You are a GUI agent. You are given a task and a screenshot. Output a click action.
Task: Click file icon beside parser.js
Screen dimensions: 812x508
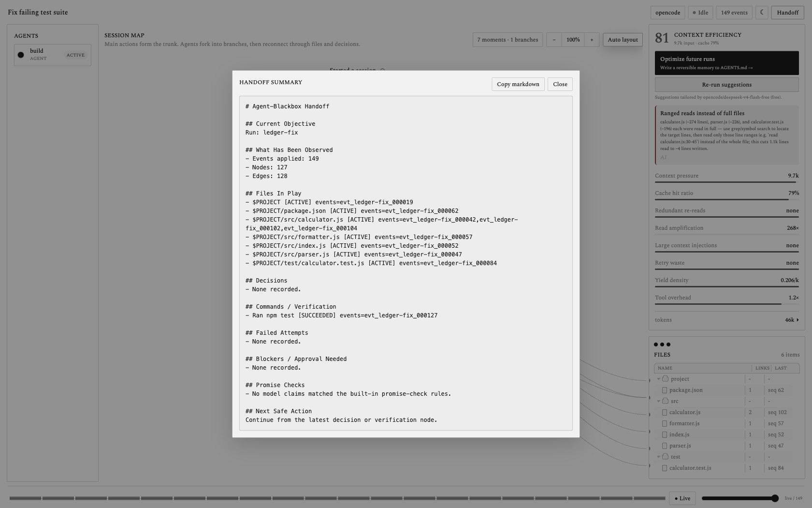point(665,446)
